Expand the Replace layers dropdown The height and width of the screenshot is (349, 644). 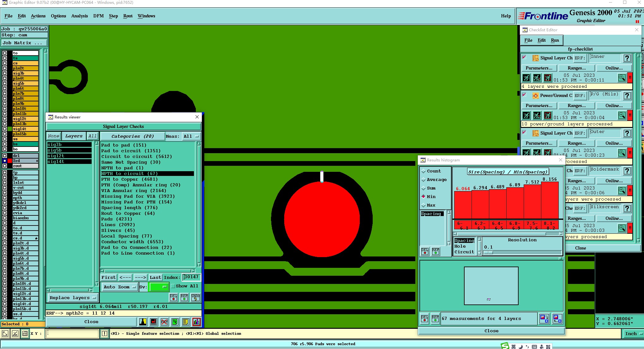pyautogui.click(x=73, y=298)
